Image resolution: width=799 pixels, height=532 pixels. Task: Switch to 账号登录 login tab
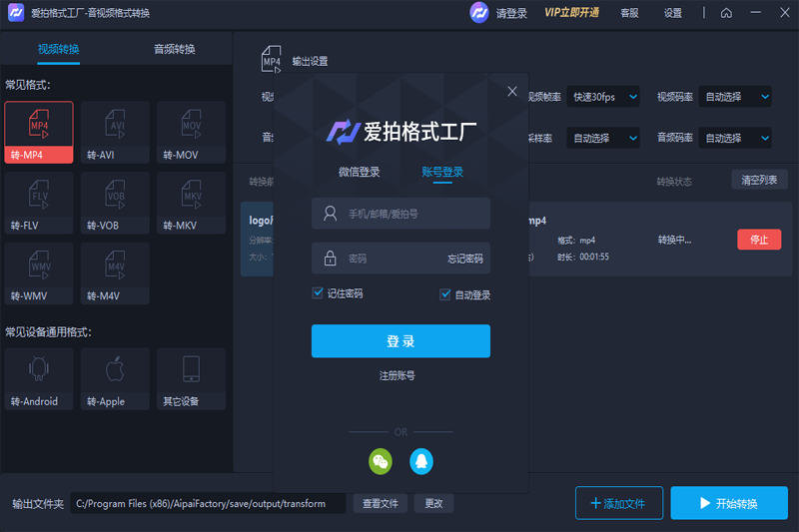point(442,172)
